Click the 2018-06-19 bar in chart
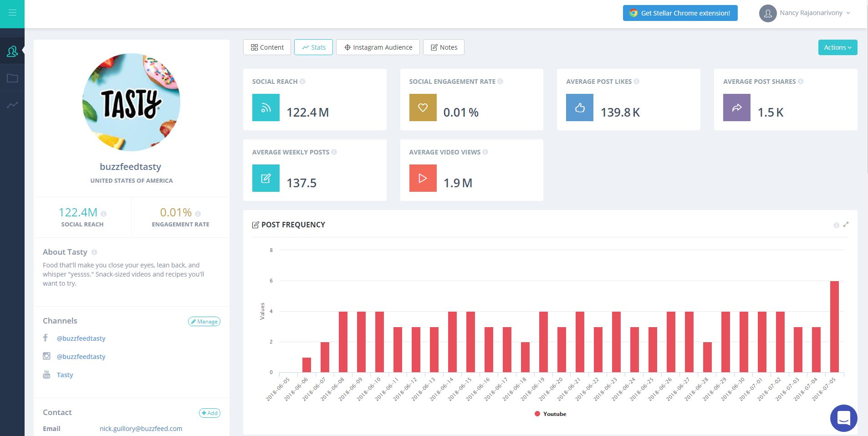This screenshot has height=436, width=868. pos(543,342)
